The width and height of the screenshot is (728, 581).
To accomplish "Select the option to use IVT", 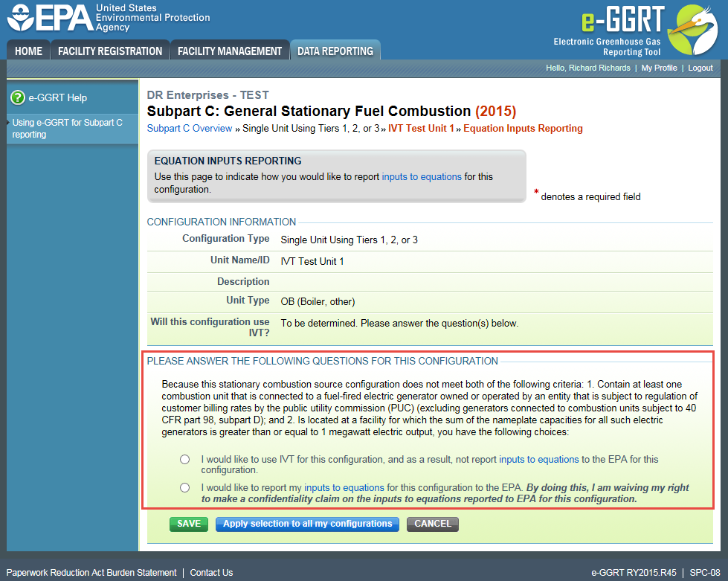I will (184, 459).
